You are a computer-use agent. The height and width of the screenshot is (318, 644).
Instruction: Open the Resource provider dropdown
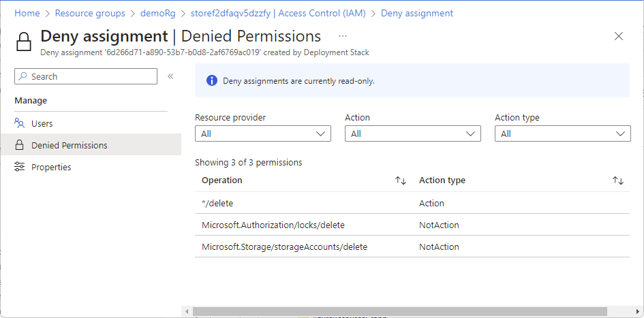pyautogui.click(x=262, y=134)
